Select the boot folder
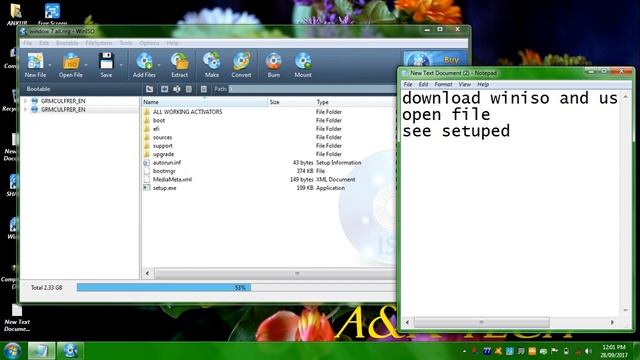 [159, 120]
